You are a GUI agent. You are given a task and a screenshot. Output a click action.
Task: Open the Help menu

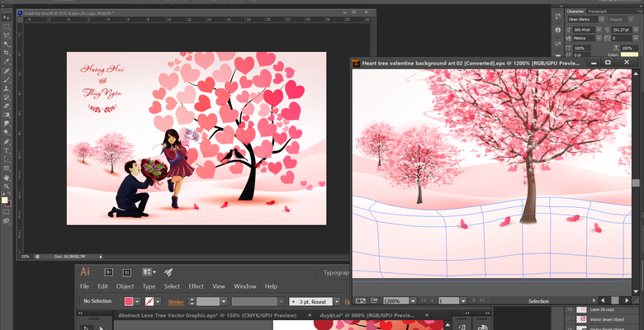[271, 286]
